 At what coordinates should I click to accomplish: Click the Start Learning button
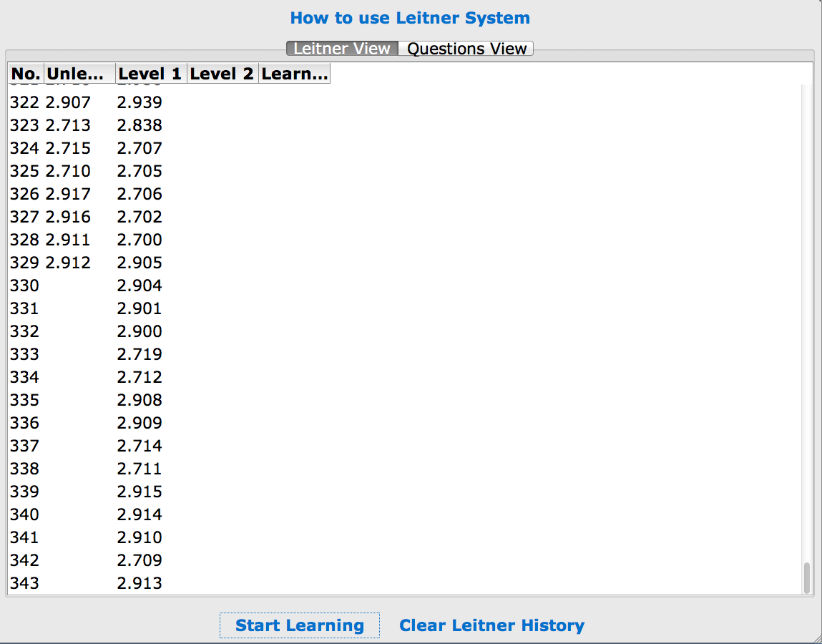point(299,625)
